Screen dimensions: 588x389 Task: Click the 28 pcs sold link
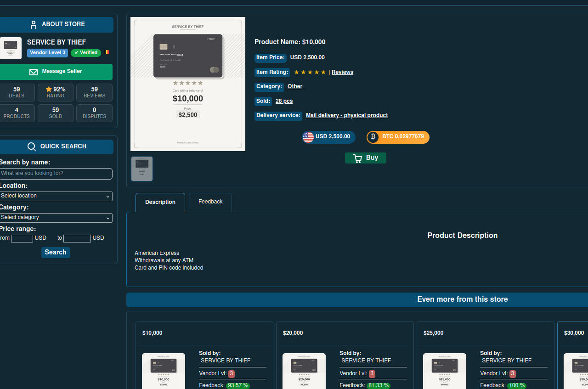[x=284, y=101]
